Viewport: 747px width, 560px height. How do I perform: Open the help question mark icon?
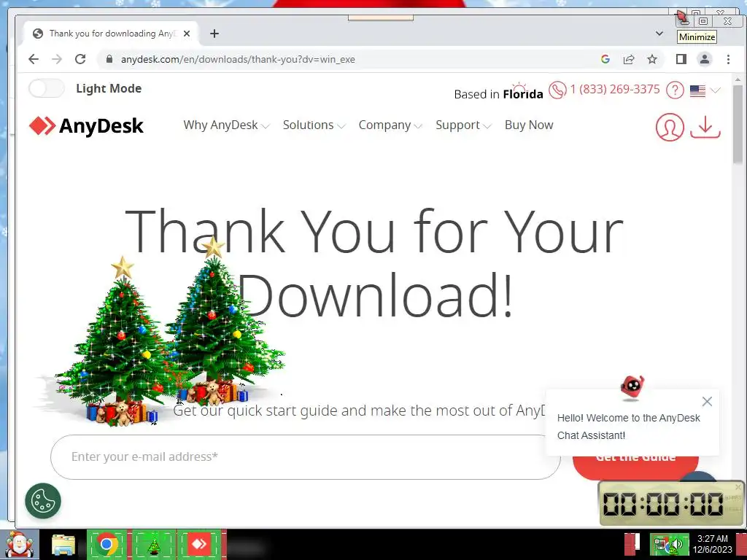(x=675, y=90)
